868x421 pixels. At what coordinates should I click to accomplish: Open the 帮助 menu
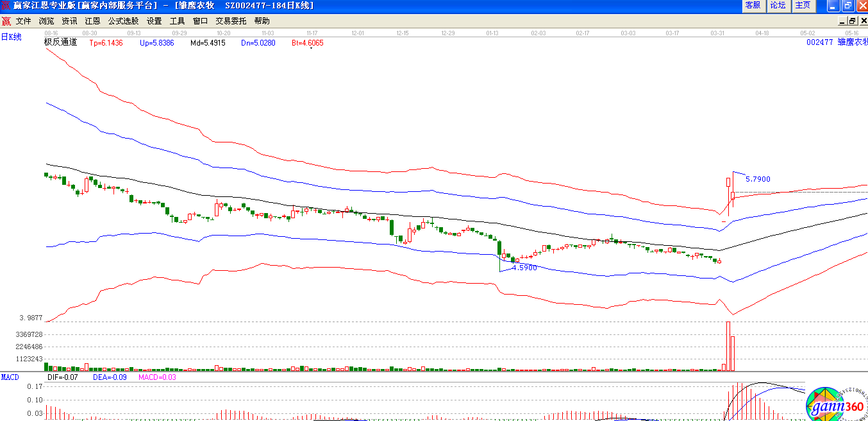[262, 21]
